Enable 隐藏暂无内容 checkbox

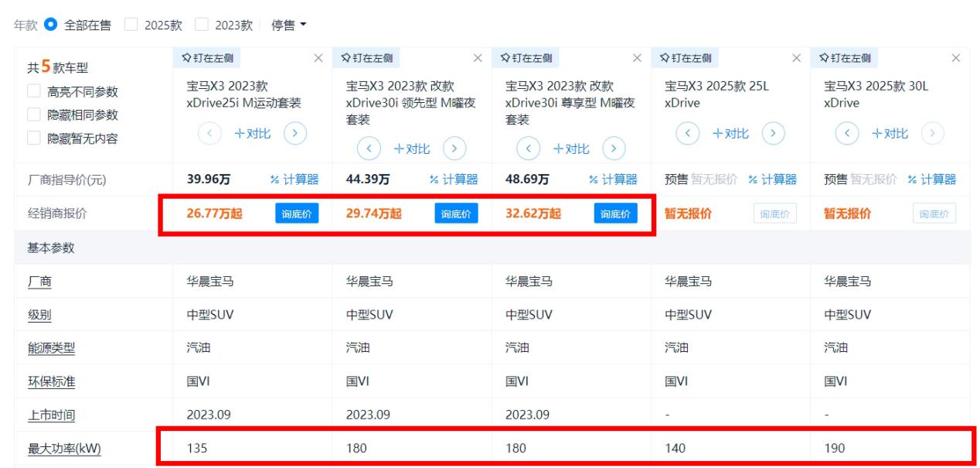[34, 138]
